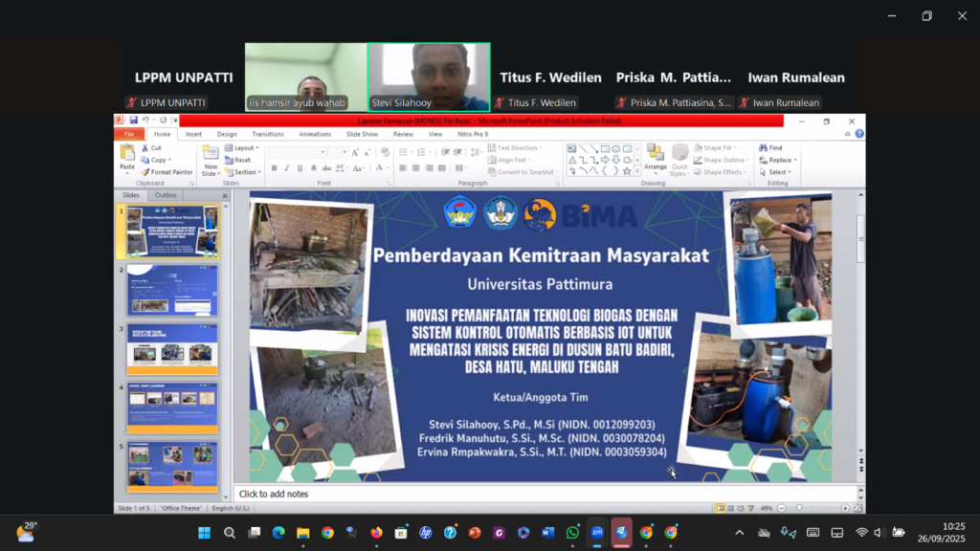Viewport: 980px width, 551px height.
Task: Toggle Bold text formatting
Action: point(274,168)
